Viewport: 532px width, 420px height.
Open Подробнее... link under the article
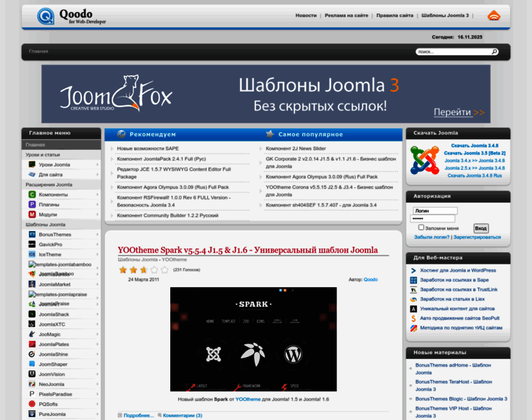click(x=139, y=415)
